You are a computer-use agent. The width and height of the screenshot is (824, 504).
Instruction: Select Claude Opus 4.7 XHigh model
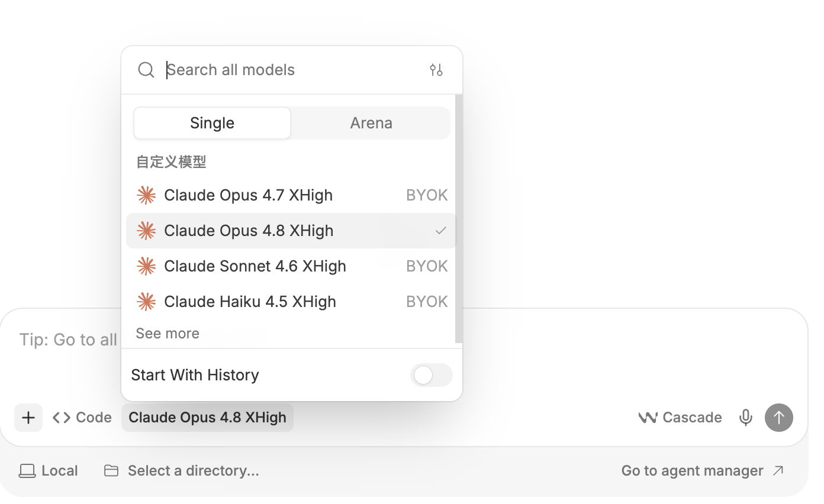pyautogui.click(x=291, y=195)
